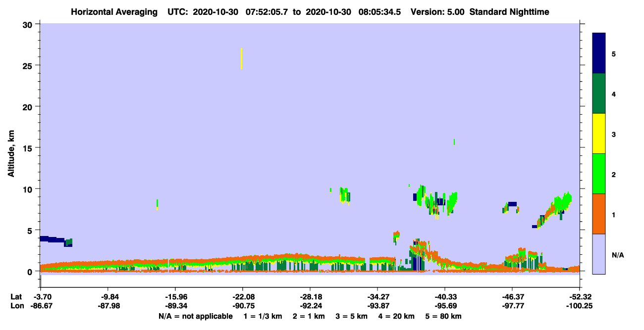Click the start time '07:52:05.7' in title
This screenshot has height=330, width=644.
point(266,12)
